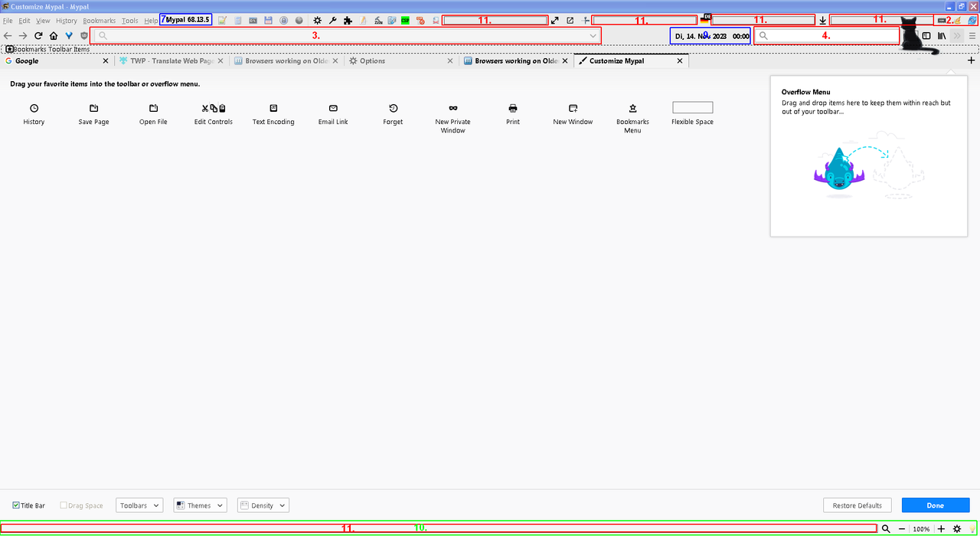The height and width of the screenshot is (536, 980).
Task: Click the German flag DE icon
Action: tap(705, 19)
